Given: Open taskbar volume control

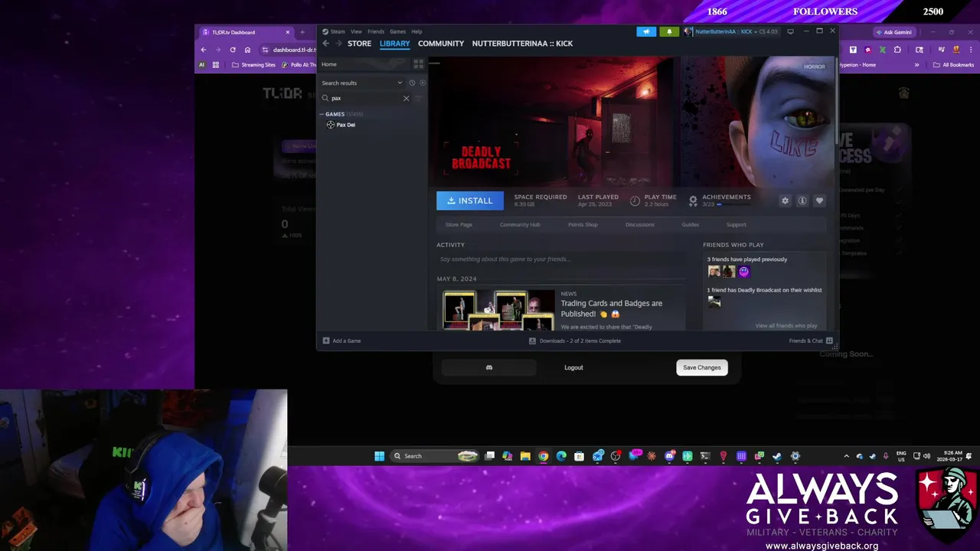Looking at the screenshot, I should tap(926, 456).
